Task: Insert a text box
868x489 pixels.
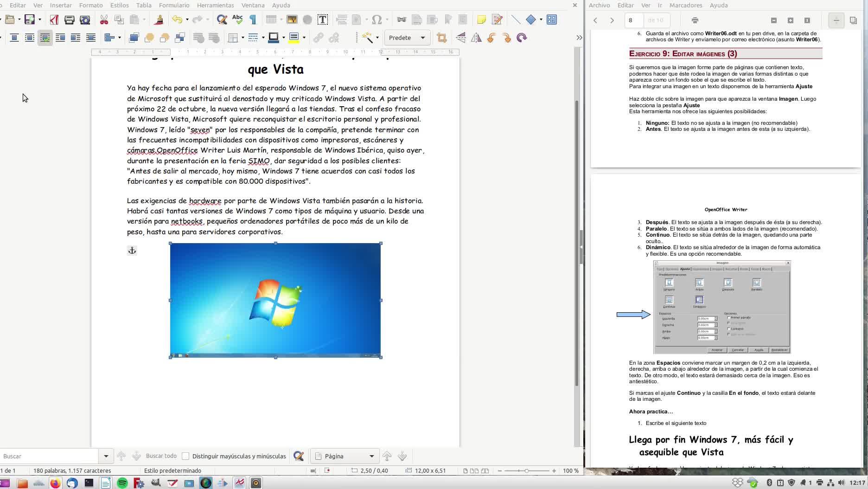Action: pyautogui.click(x=322, y=19)
